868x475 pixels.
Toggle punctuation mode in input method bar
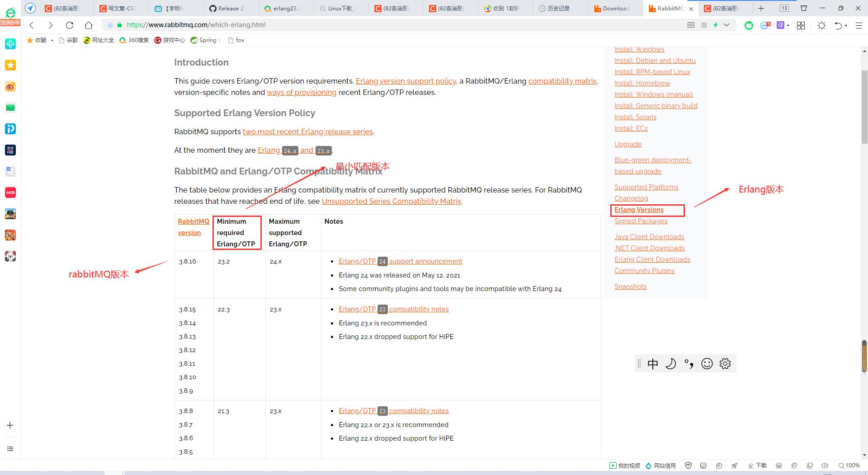click(x=689, y=364)
